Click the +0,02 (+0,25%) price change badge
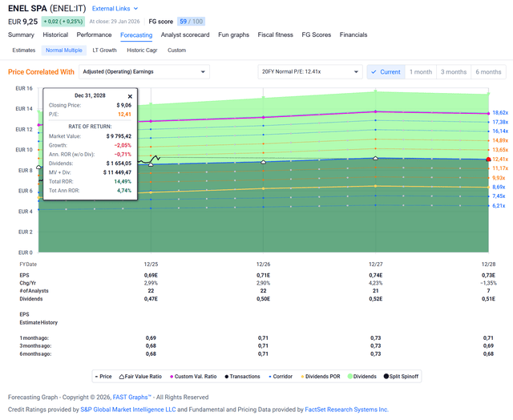 pos(63,22)
